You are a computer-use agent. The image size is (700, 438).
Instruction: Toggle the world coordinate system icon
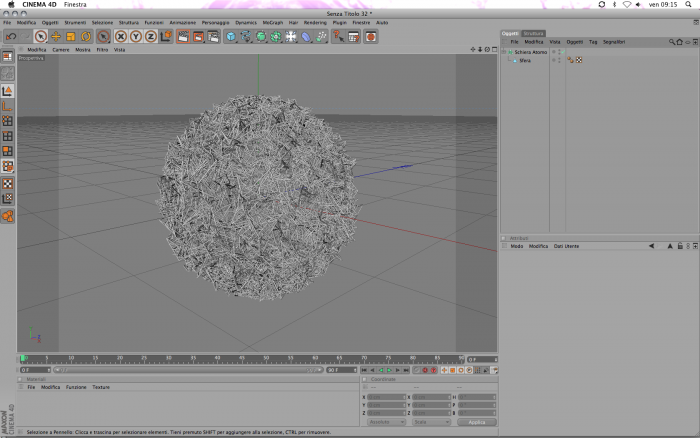pyautogui.click(x=166, y=37)
